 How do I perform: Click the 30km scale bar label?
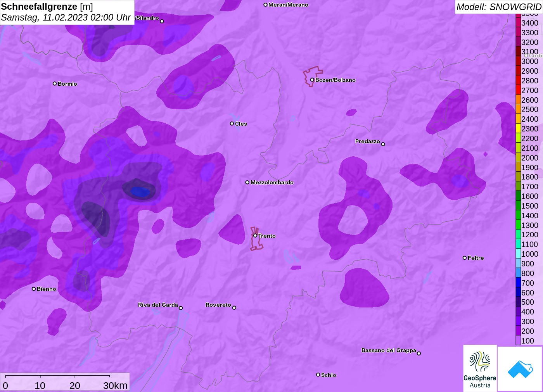pos(115,385)
